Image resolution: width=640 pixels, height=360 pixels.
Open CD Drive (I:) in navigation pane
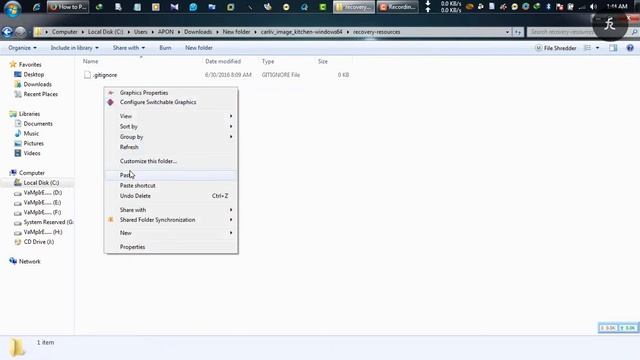(x=38, y=242)
